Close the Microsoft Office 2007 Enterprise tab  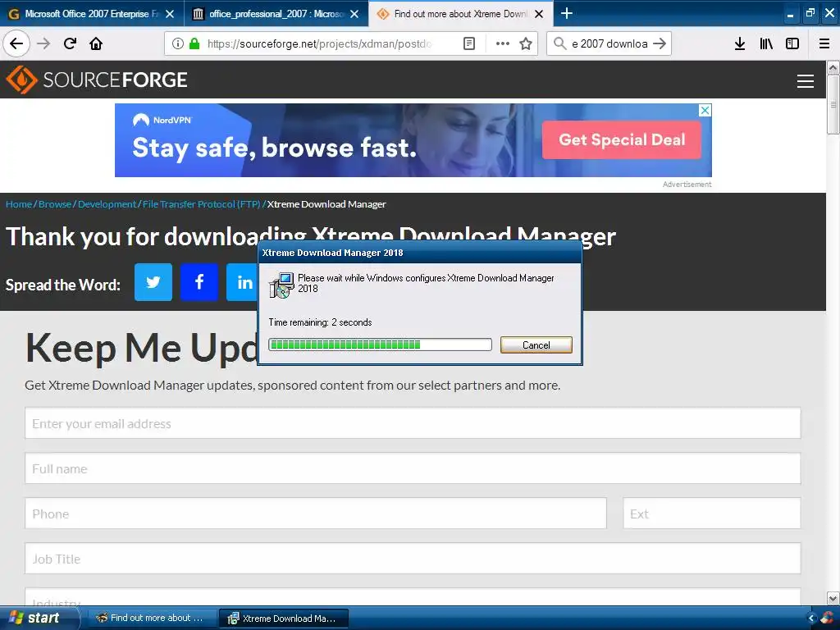point(170,14)
